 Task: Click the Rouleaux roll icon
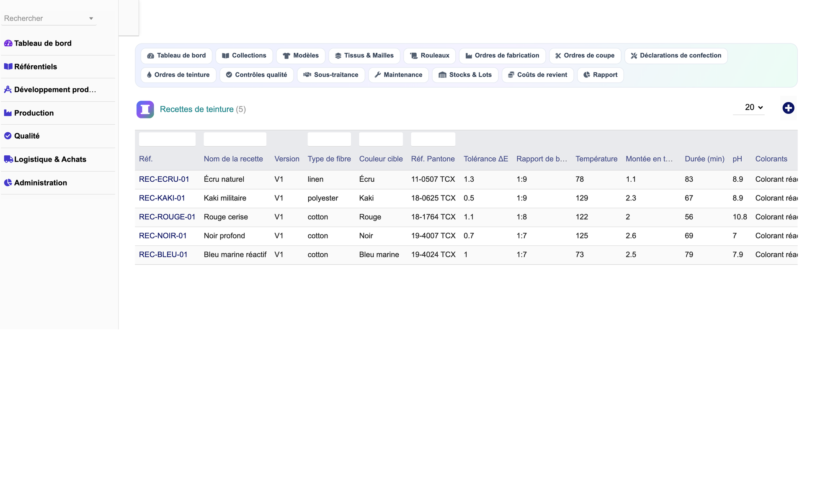pos(414,56)
